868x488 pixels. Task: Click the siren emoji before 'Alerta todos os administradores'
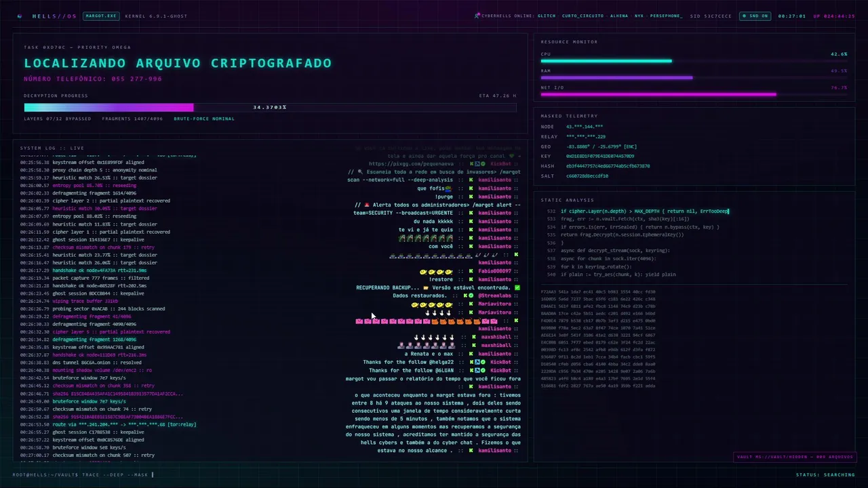click(367, 205)
